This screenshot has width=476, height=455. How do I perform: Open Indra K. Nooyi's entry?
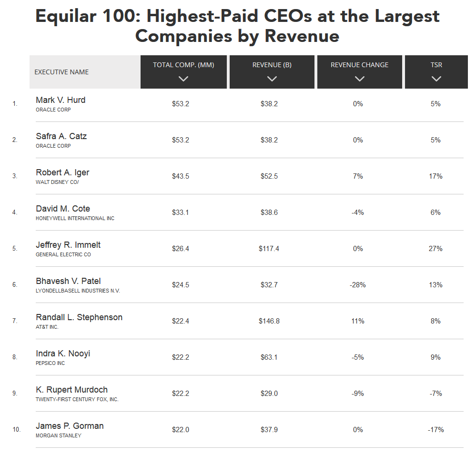pos(63,354)
